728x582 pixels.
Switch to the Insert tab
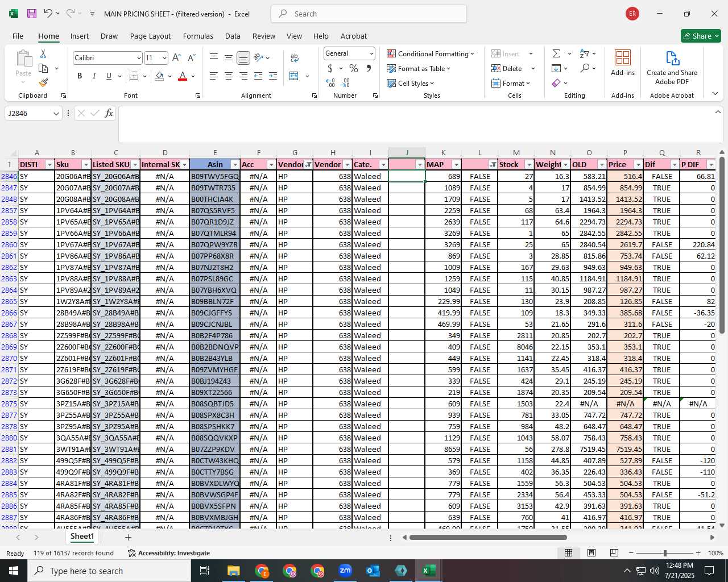(80, 36)
